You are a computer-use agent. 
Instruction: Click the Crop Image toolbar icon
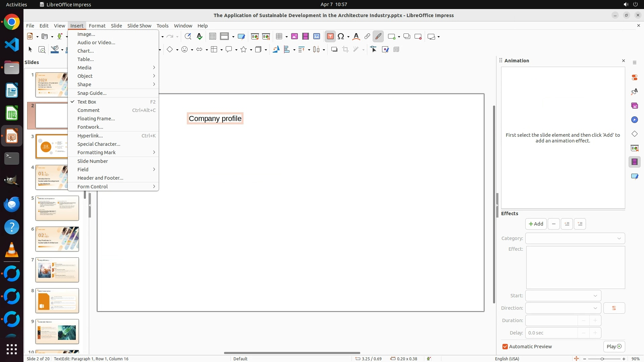[x=345, y=50]
